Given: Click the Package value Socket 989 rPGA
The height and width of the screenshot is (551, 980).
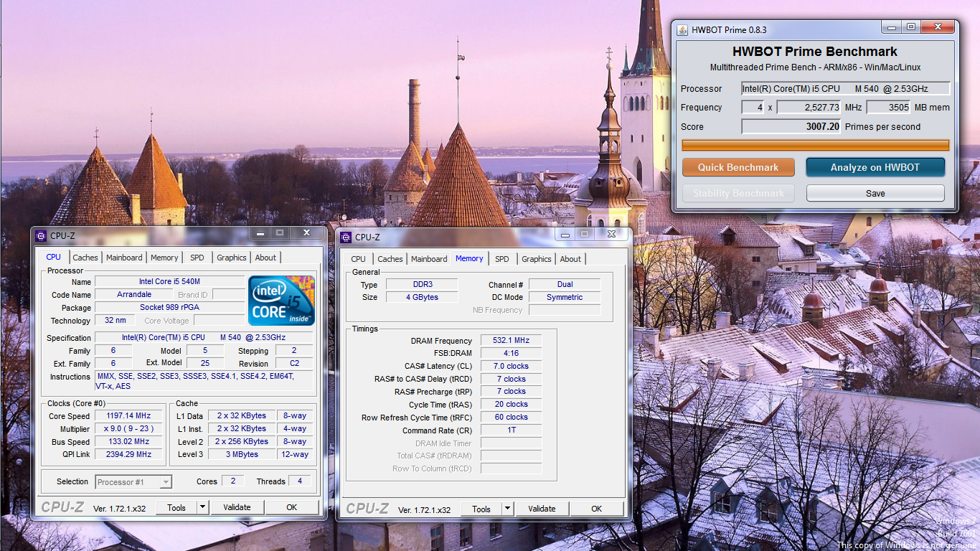Looking at the screenshot, I should pos(169,308).
